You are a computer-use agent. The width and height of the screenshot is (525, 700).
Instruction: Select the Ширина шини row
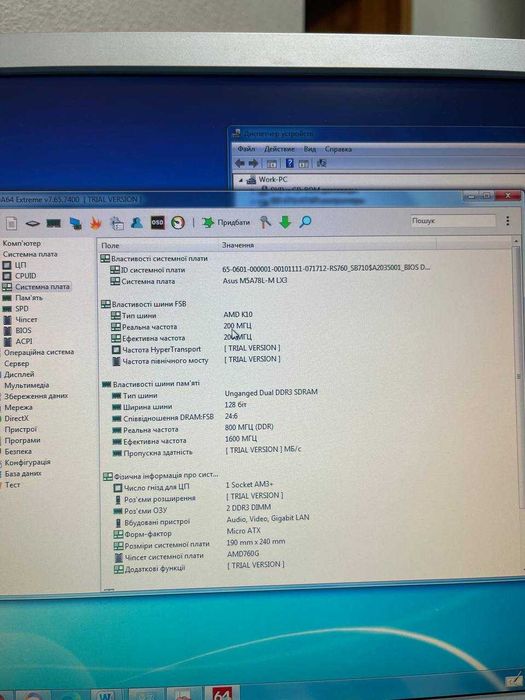[179, 406]
